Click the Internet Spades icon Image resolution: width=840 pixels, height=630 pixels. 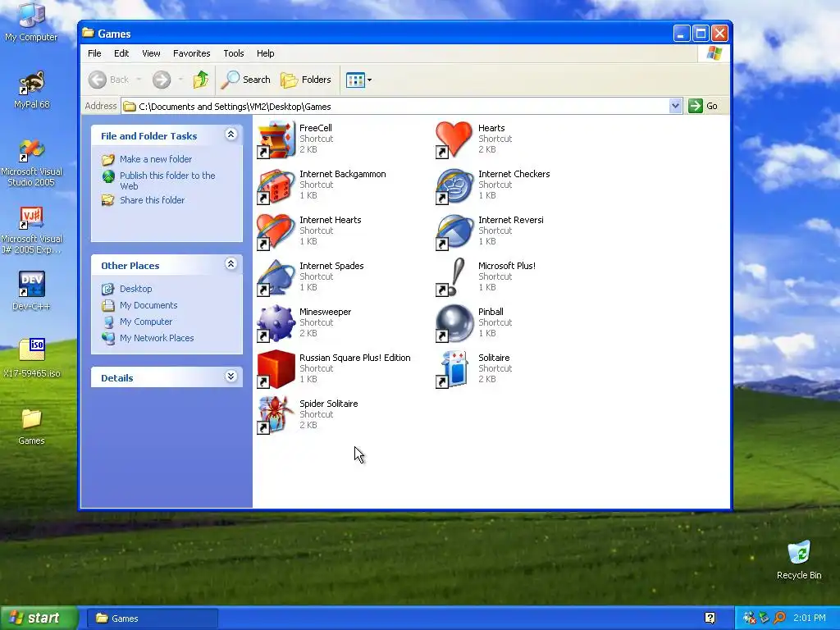point(276,277)
